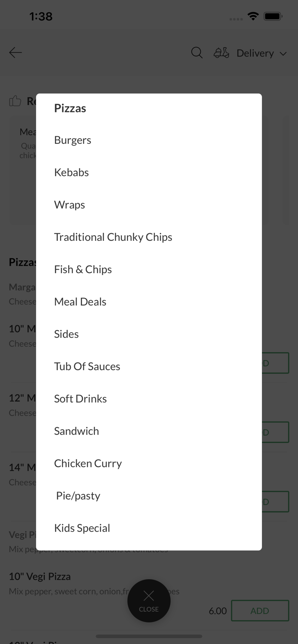The width and height of the screenshot is (298, 644).
Task: Select the Pizzas category
Action: (x=70, y=108)
